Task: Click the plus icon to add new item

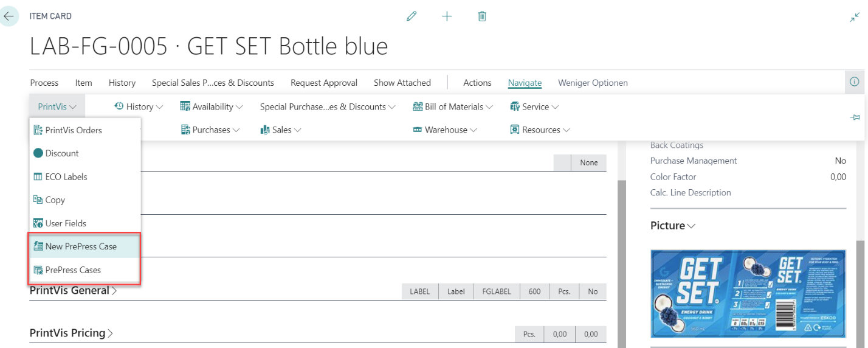Action: [x=447, y=16]
